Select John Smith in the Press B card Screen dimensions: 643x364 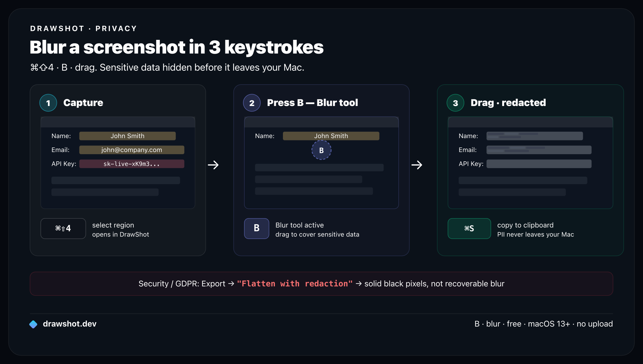click(x=331, y=136)
